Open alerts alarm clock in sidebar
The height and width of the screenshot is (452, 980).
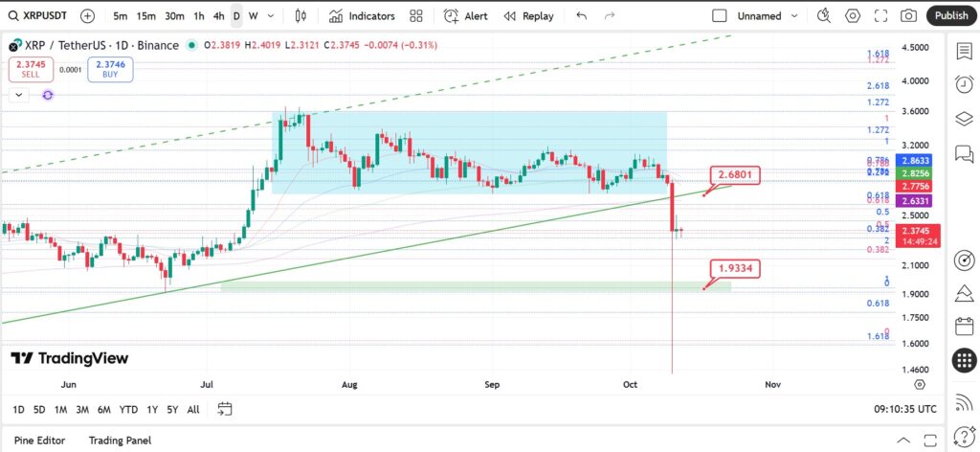tap(964, 84)
